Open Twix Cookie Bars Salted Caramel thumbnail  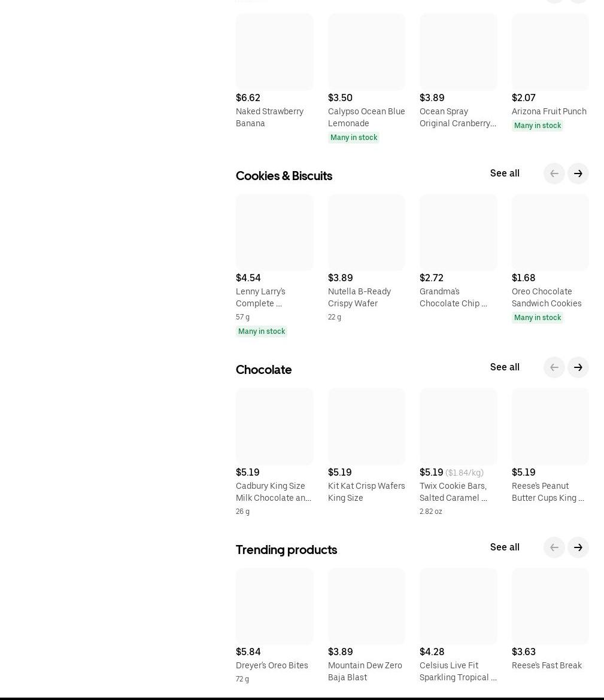pyautogui.click(x=458, y=427)
